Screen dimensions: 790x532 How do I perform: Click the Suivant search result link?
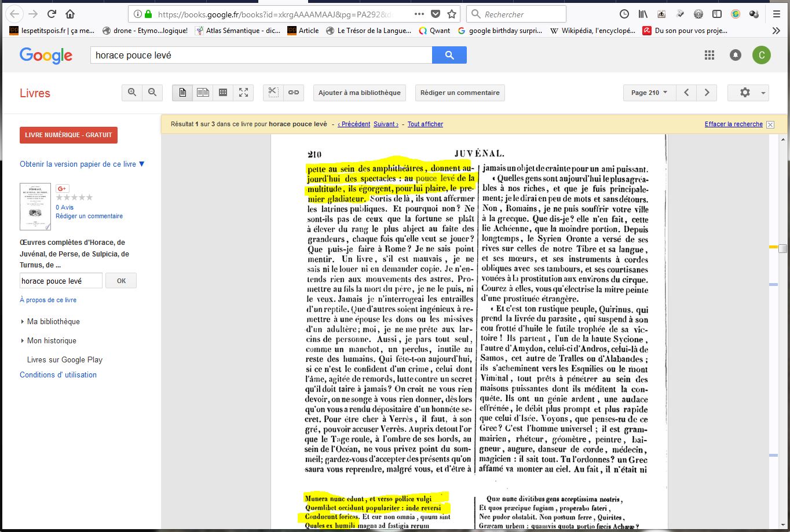386,124
